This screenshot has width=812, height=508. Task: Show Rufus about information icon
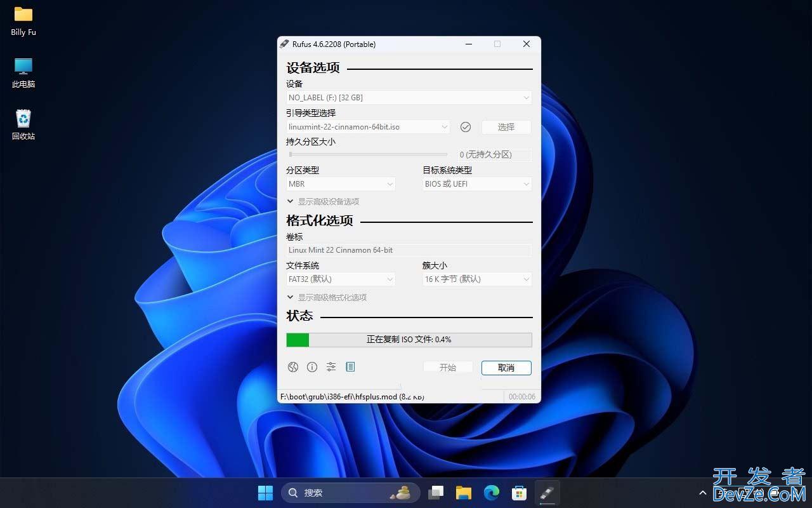pos(312,367)
